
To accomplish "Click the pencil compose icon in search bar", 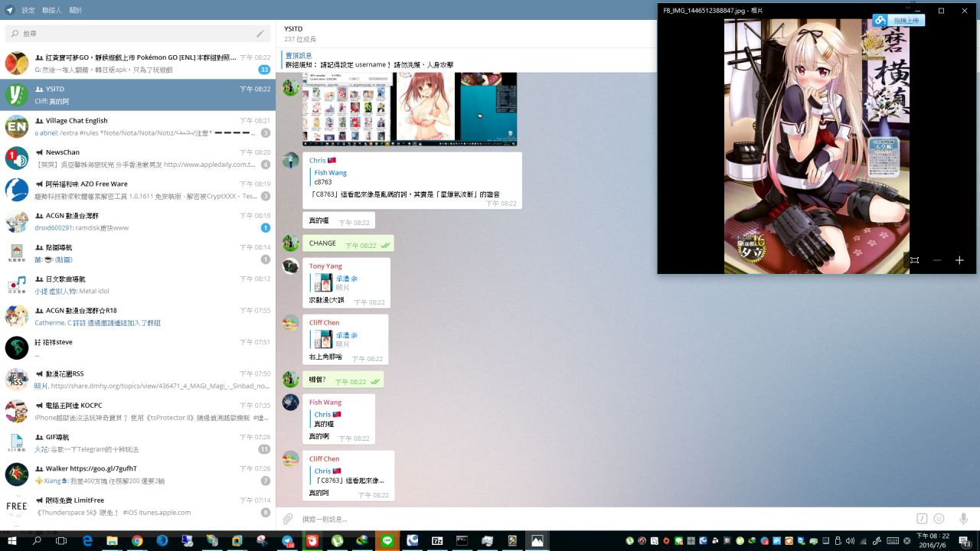I will pyautogui.click(x=260, y=34).
